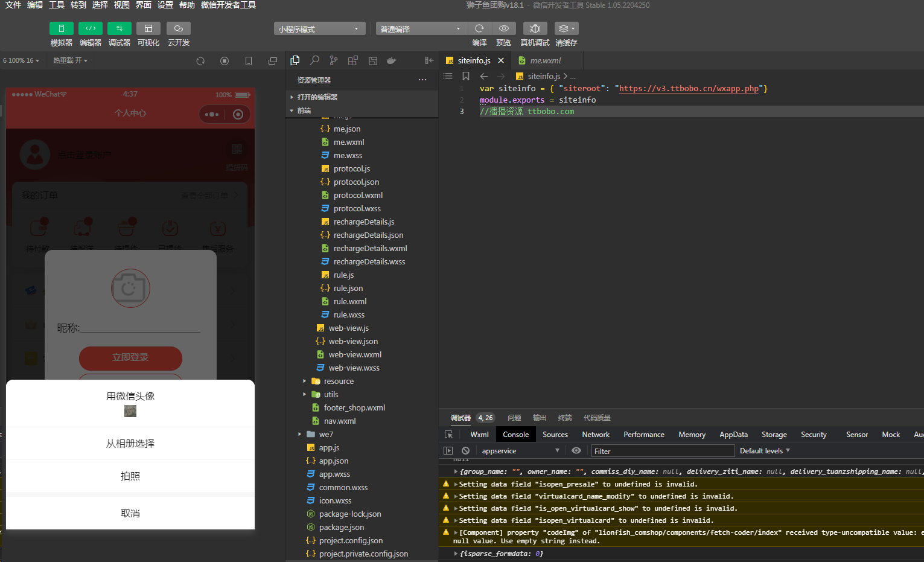
Task: Open the 清缓存 clear cache dropdown
Action: (566, 28)
